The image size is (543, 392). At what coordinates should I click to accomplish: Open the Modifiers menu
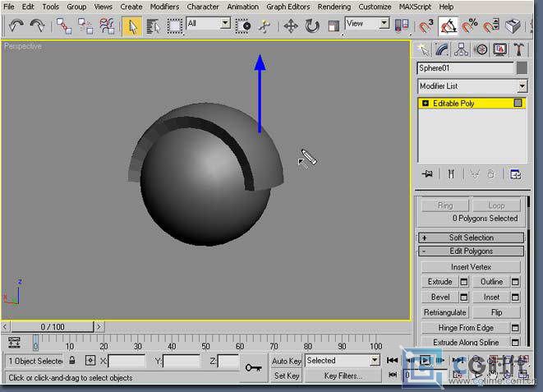coord(164,7)
